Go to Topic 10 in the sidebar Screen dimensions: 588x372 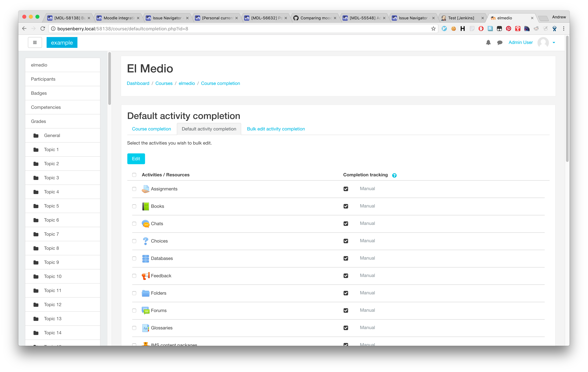pyautogui.click(x=63, y=276)
